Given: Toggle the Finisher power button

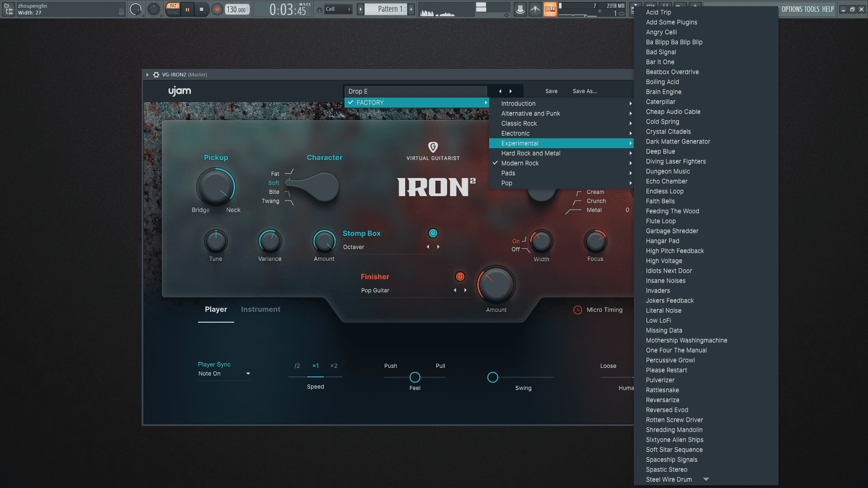Looking at the screenshot, I should click(460, 277).
